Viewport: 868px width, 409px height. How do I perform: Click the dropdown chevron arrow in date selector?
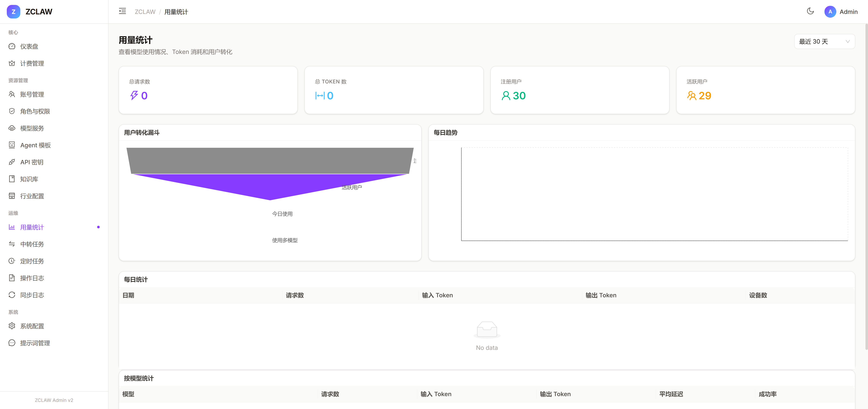coord(847,41)
